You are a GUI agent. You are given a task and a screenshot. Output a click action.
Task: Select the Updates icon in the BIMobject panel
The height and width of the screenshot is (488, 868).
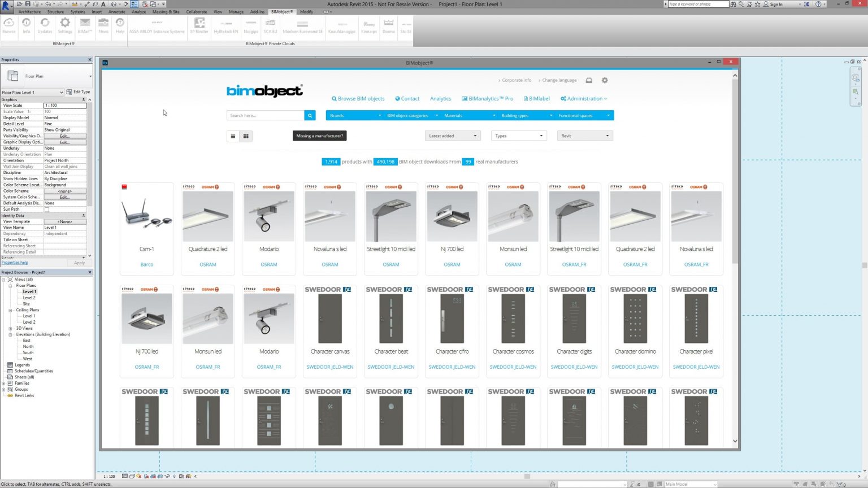click(x=45, y=25)
